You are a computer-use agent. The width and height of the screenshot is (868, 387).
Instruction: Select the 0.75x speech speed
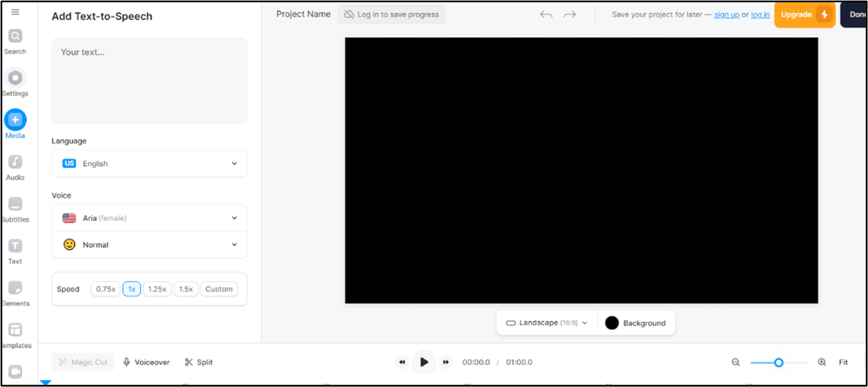click(x=105, y=289)
